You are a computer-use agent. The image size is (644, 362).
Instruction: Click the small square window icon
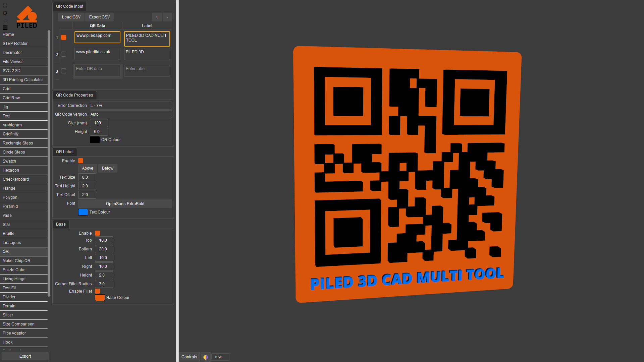(x=5, y=21)
